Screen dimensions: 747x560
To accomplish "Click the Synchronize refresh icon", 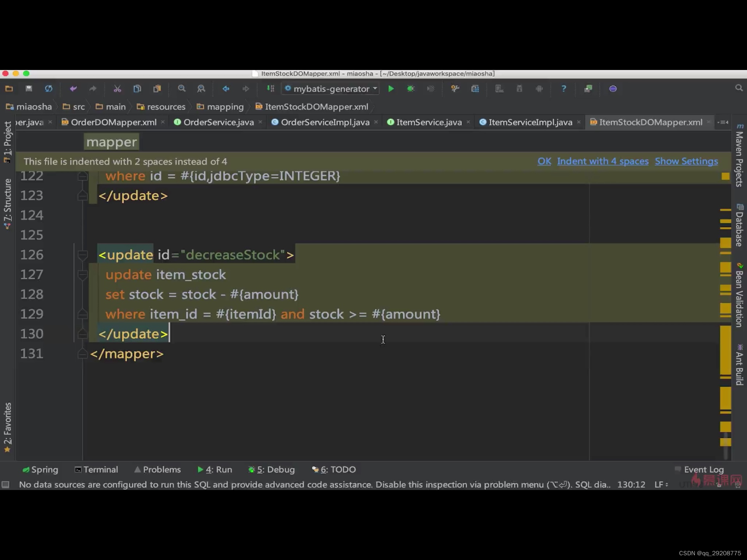I will (x=49, y=89).
